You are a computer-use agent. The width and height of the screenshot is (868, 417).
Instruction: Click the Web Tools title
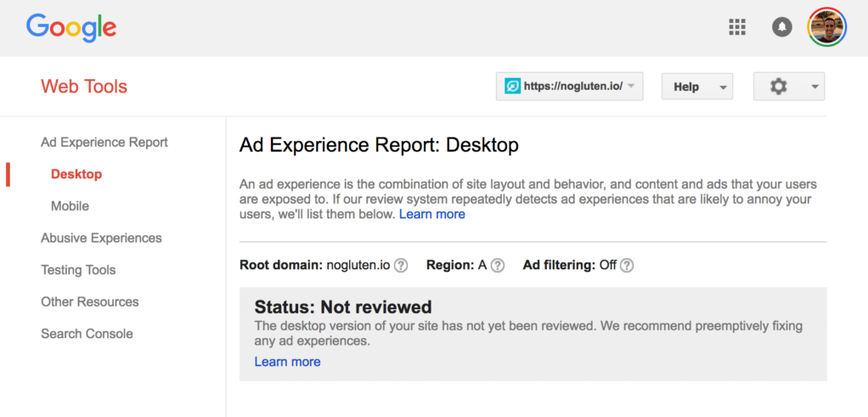[x=84, y=87]
